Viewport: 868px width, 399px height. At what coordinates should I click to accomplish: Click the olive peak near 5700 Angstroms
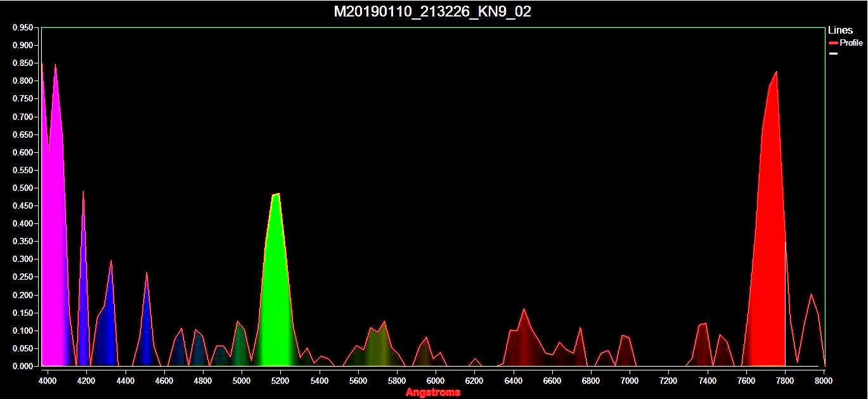point(378,346)
